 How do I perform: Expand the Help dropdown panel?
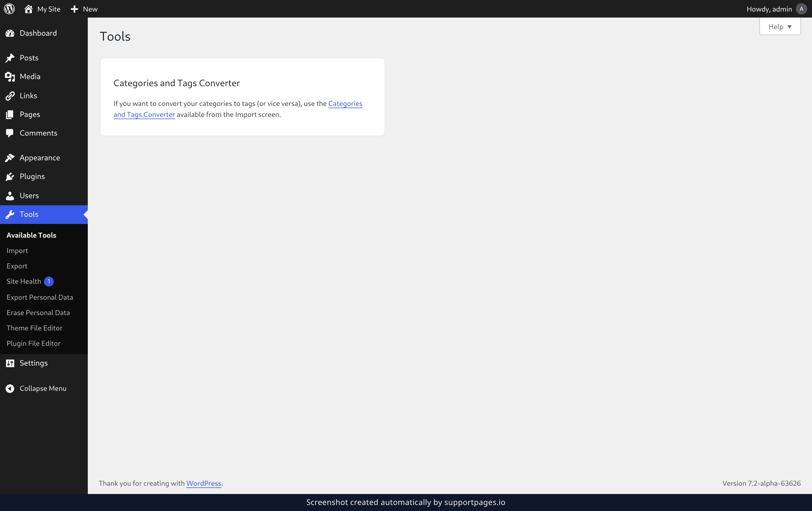[780, 27]
